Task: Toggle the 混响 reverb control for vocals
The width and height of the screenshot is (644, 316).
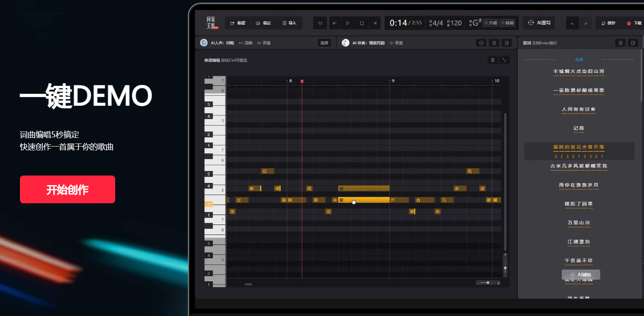Action: pyautogui.click(x=246, y=43)
